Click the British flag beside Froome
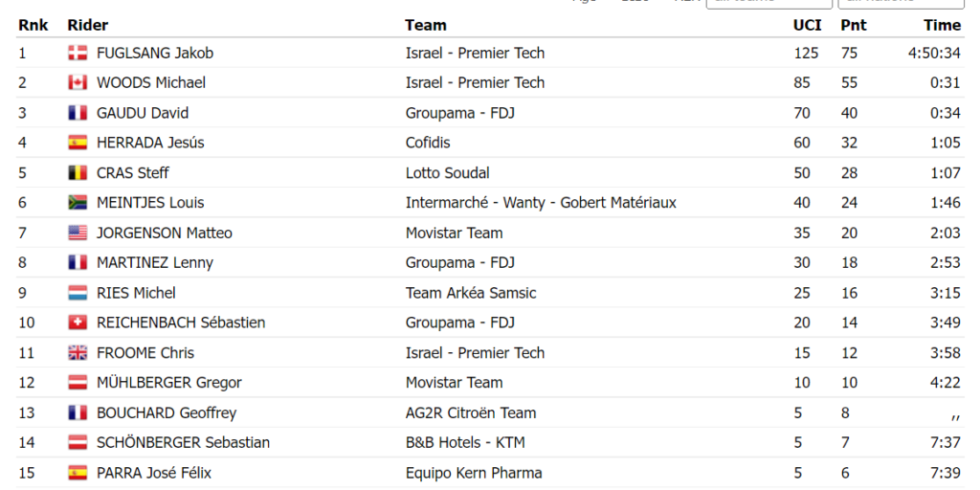Screen dimensions: 980x490 (x=78, y=353)
